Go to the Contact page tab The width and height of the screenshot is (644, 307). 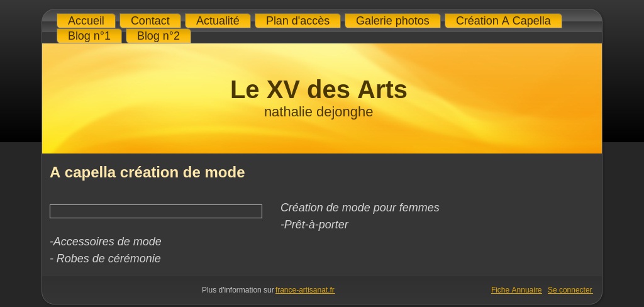click(150, 21)
